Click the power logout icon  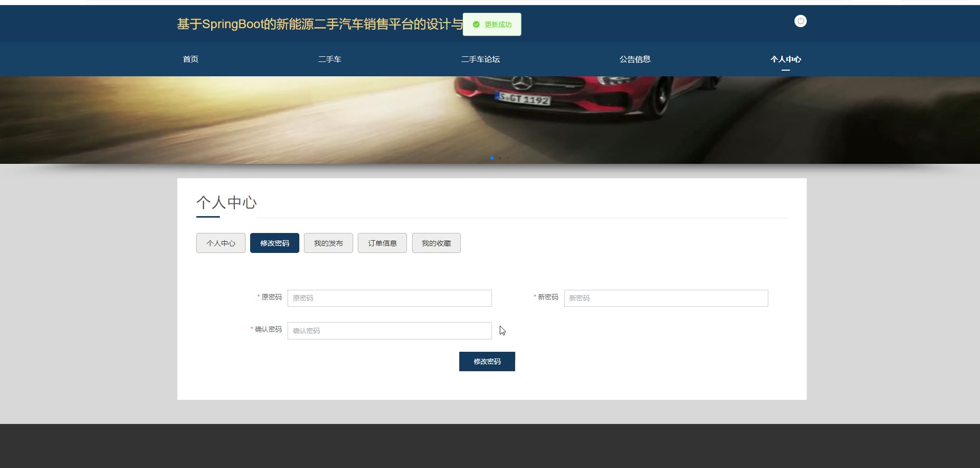click(800, 21)
